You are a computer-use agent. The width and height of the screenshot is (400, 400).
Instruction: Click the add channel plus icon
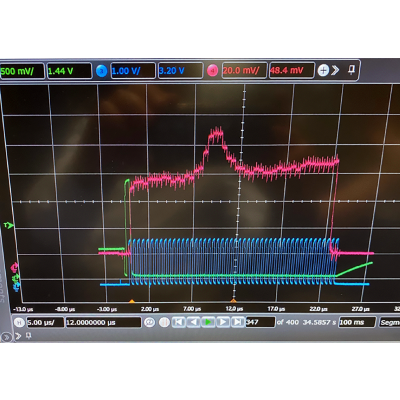[323, 70]
